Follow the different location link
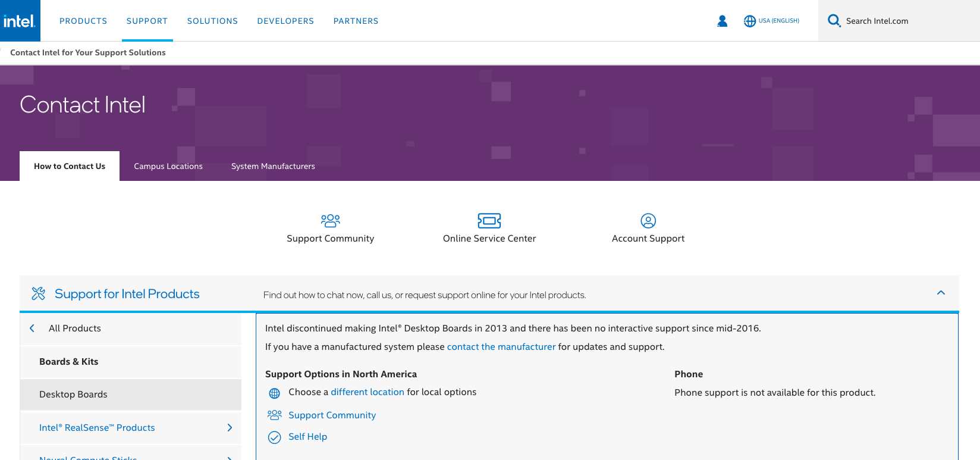This screenshot has height=460, width=980. tap(367, 392)
